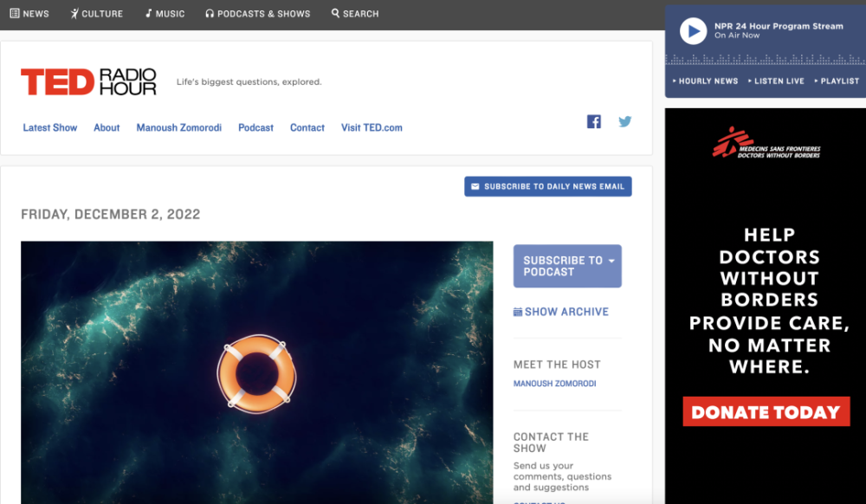Image resolution: width=866 pixels, height=504 pixels.
Task: Click the TED Radio Hour logo
Action: (88, 81)
